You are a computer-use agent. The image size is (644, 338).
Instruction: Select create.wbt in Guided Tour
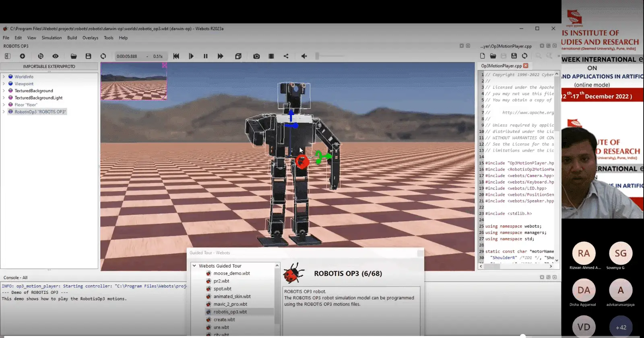pos(224,319)
